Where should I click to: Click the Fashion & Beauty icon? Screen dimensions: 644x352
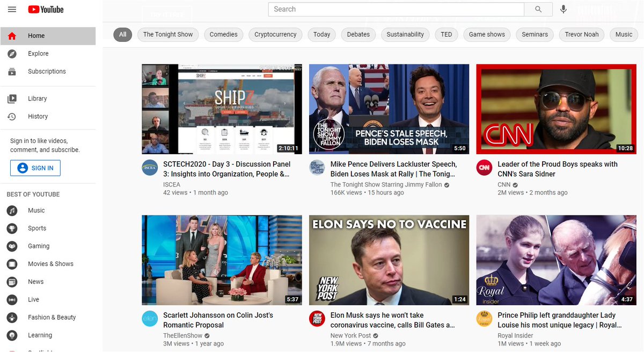[12, 317]
